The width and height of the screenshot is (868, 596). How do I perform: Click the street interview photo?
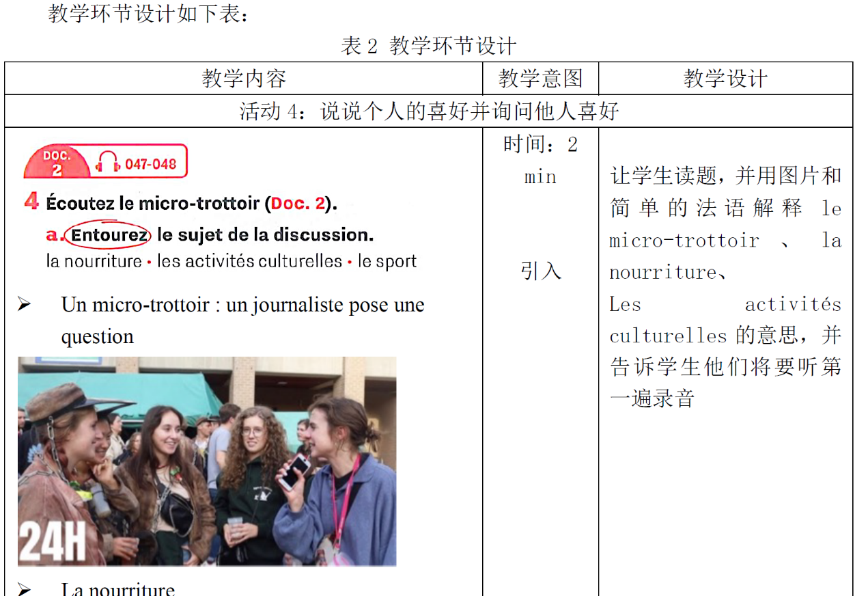coord(207,461)
